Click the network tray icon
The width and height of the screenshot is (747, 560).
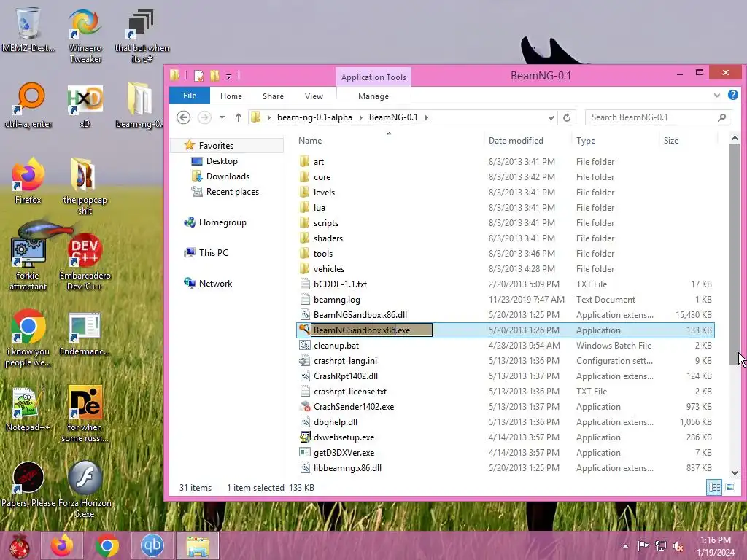(x=660, y=545)
